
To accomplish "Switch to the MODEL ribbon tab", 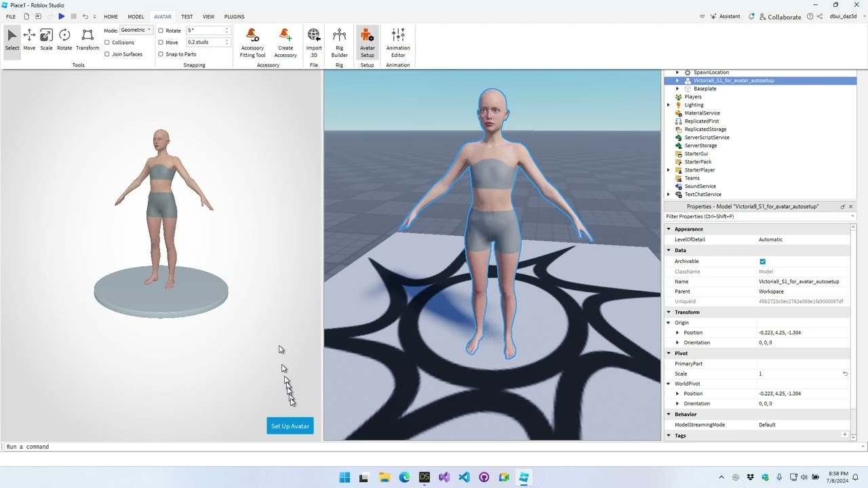I will pos(136,16).
